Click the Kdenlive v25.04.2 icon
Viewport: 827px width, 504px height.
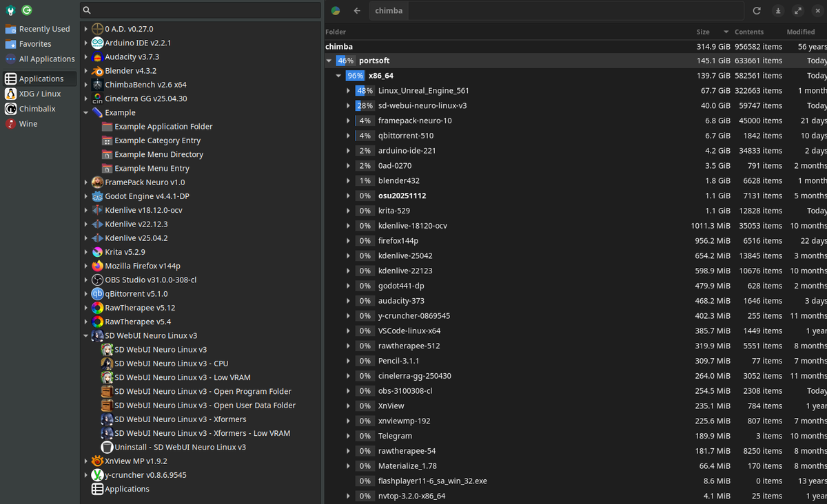(98, 238)
